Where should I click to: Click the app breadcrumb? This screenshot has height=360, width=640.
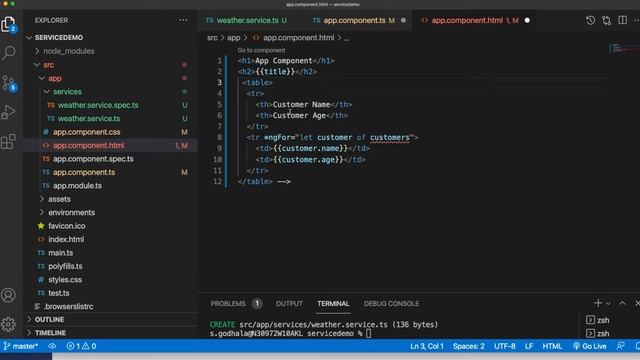(233, 38)
